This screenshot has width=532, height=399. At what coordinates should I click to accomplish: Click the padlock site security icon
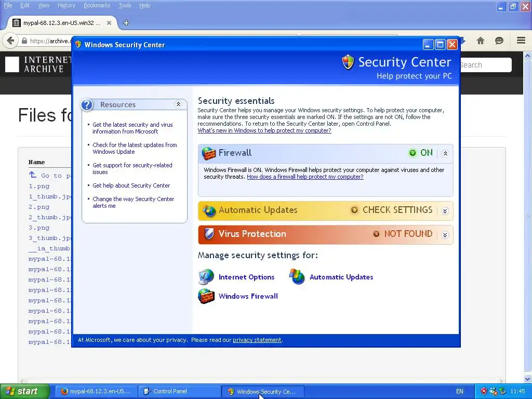click(24, 41)
